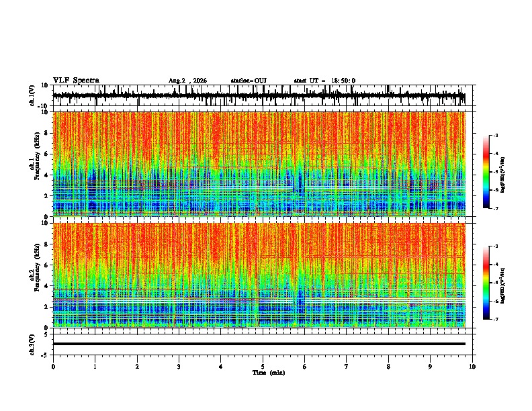Click the "-7" label on ch.1 color bar

[x=495, y=208]
